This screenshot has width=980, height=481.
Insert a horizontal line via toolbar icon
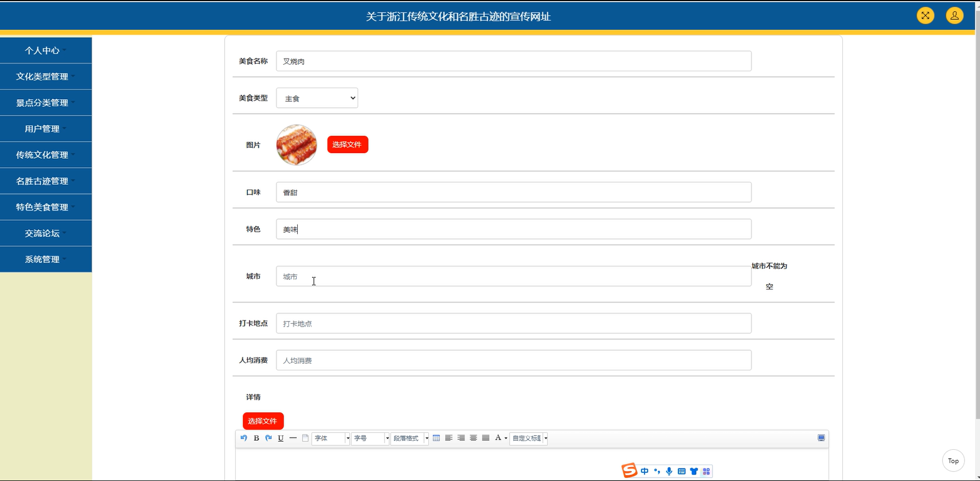[x=293, y=438]
